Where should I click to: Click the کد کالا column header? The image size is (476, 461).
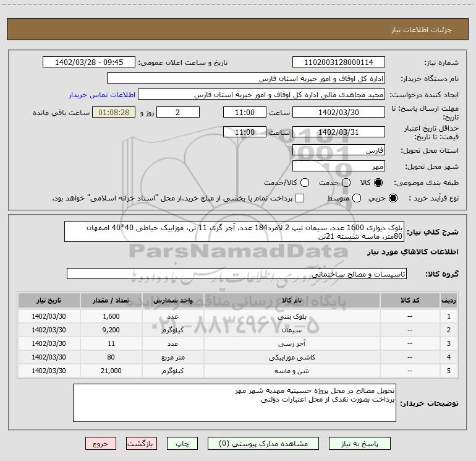coord(410,300)
